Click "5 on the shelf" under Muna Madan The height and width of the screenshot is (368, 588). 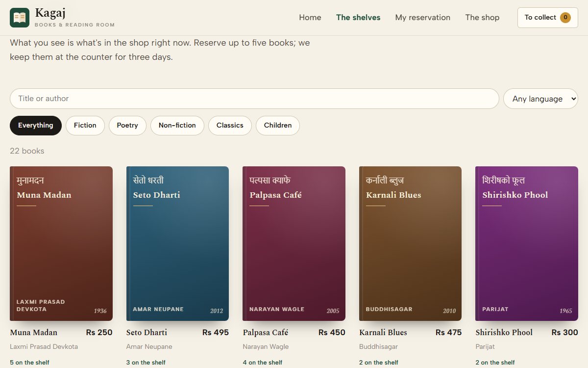coord(29,363)
